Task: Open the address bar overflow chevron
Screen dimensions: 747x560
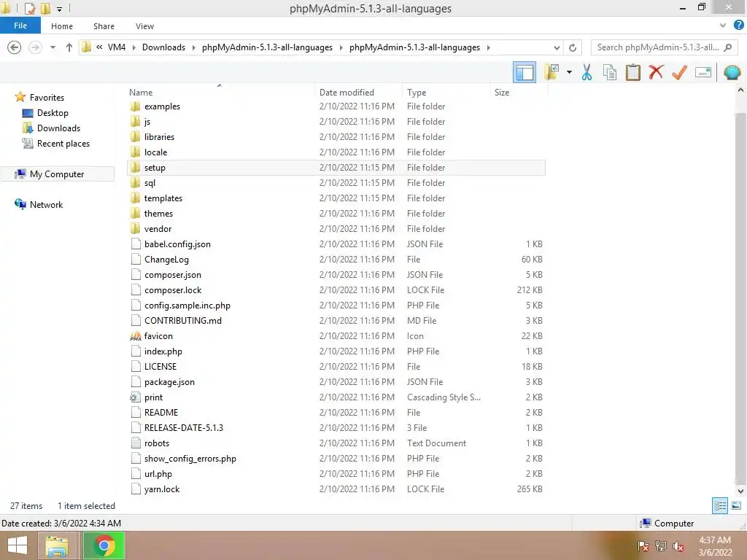Action: [x=99, y=47]
